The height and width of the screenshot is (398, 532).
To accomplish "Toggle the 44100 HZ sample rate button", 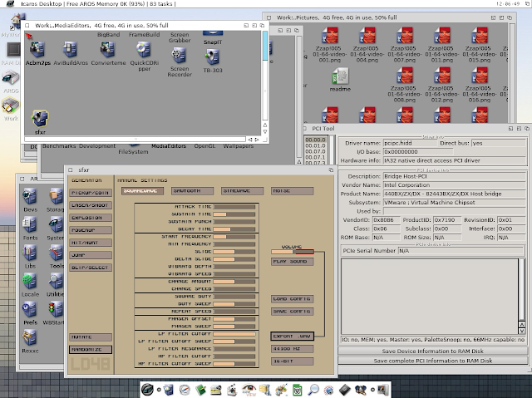I will [x=292, y=349].
